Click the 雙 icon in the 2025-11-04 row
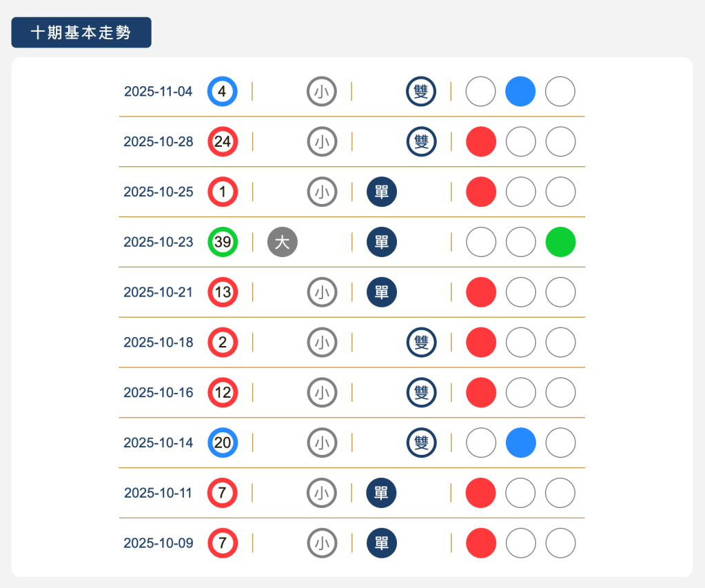 [x=420, y=92]
